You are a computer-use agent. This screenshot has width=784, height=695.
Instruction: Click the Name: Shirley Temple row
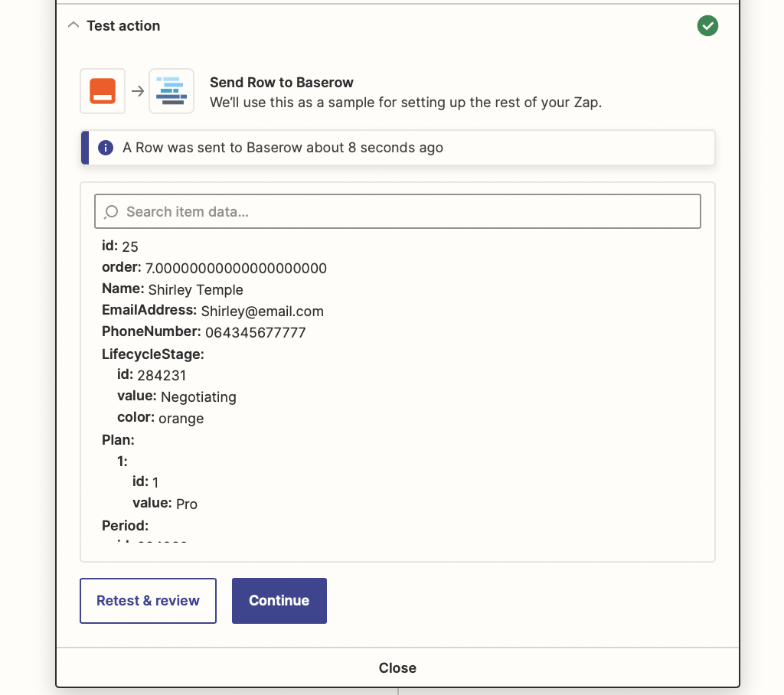click(x=172, y=289)
